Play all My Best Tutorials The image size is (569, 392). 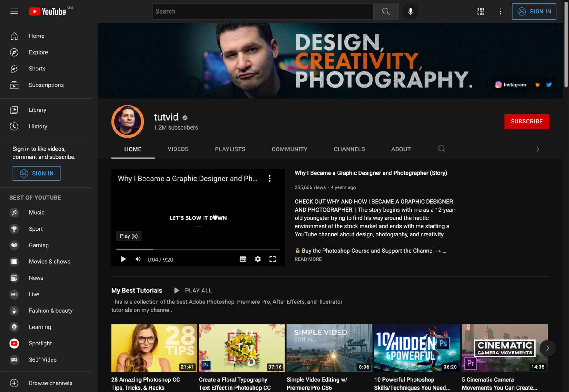click(193, 290)
